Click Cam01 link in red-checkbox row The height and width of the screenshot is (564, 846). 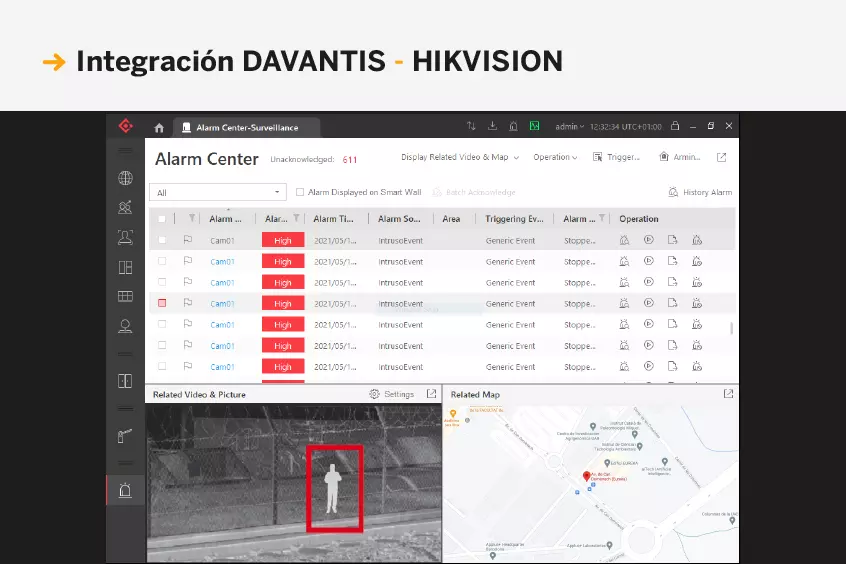pos(222,304)
